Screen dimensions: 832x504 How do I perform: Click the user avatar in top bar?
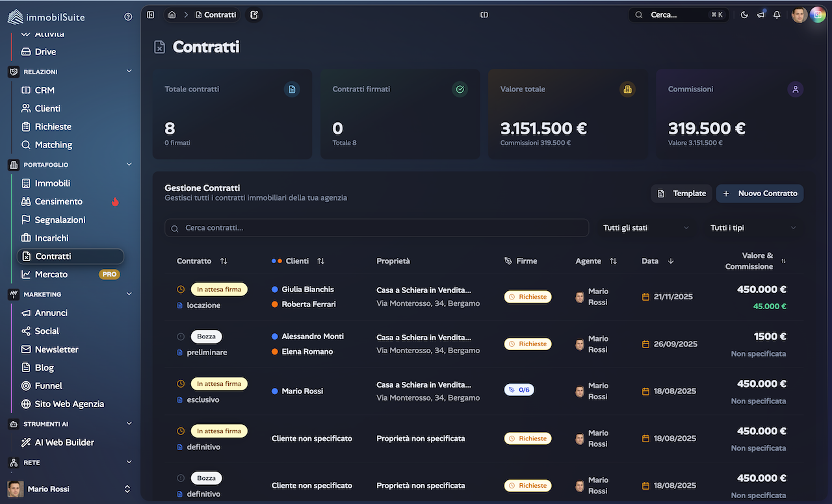pyautogui.click(x=799, y=15)
